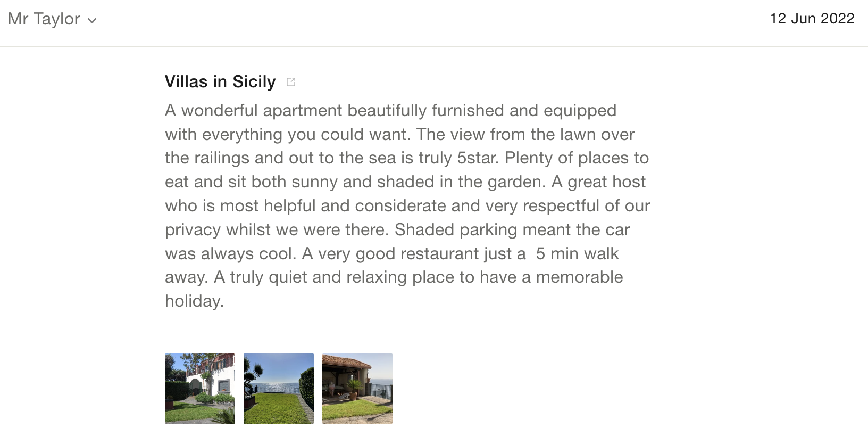Click the 12 Jun 2022 review date
This screenshot has width=868, height=444.
tap(812, 19)
